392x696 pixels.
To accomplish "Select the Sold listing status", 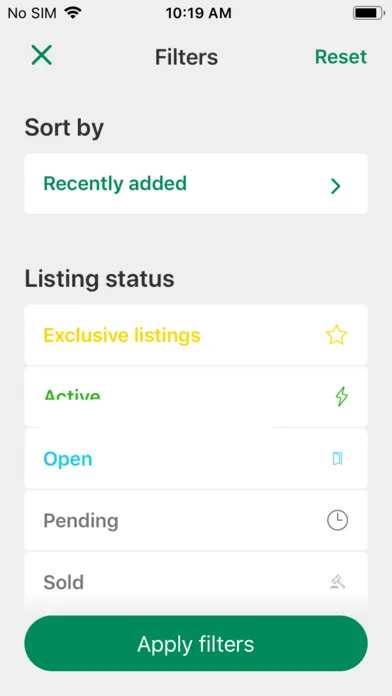I will coord(196,581).
